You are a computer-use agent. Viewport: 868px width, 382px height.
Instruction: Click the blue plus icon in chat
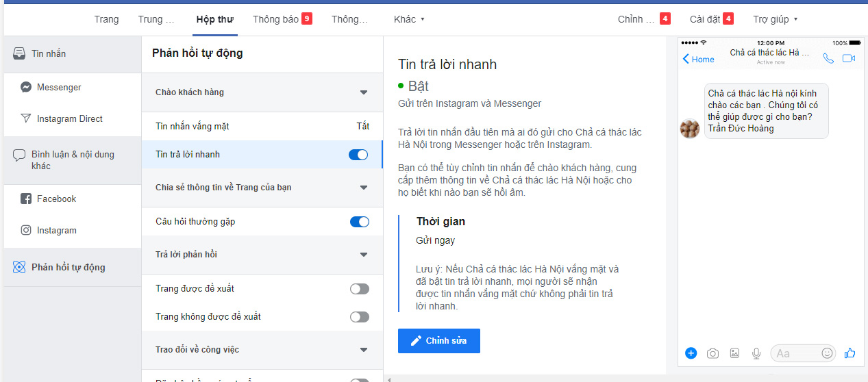[x=691, y=353]
